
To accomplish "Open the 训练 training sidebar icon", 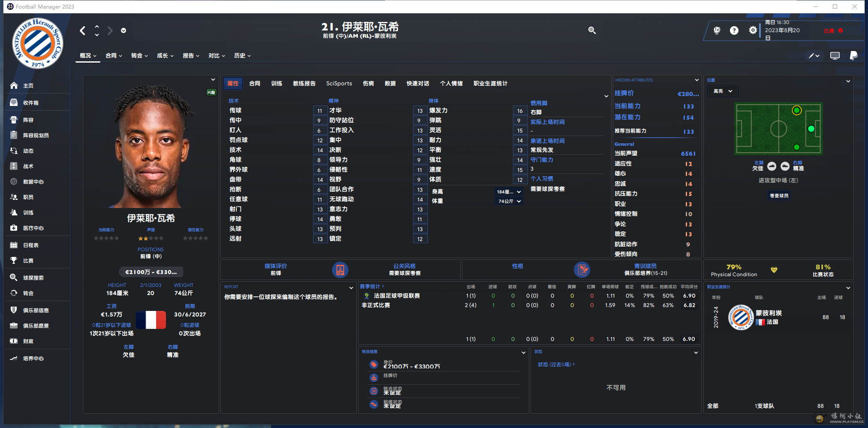I will click(14, 212).
